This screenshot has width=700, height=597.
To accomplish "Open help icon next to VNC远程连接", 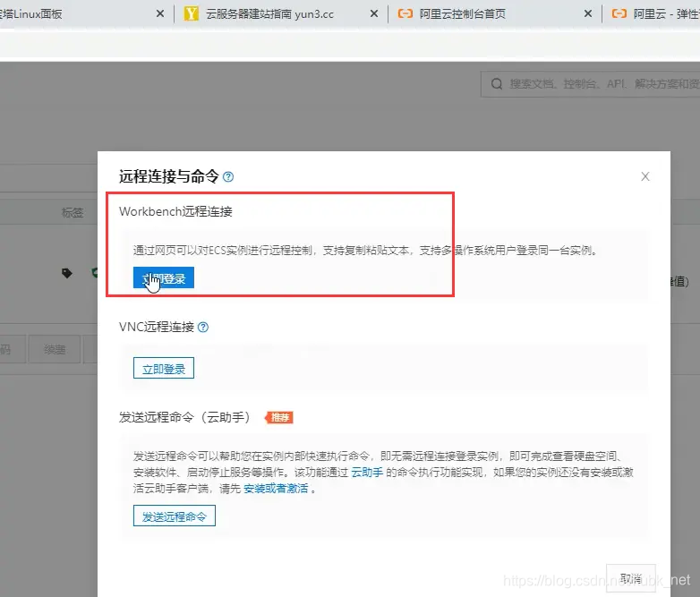I will click(203, 328).
